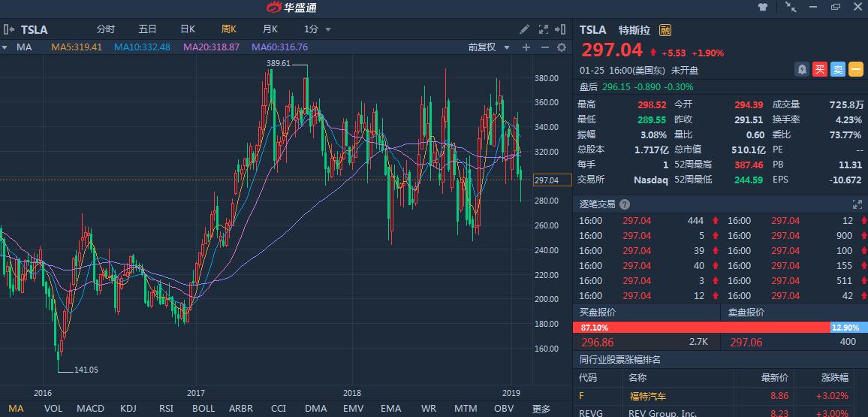Click the 141.05 low price marker
The height and width of the screenshot is (417, 868).
pos(86,370)
